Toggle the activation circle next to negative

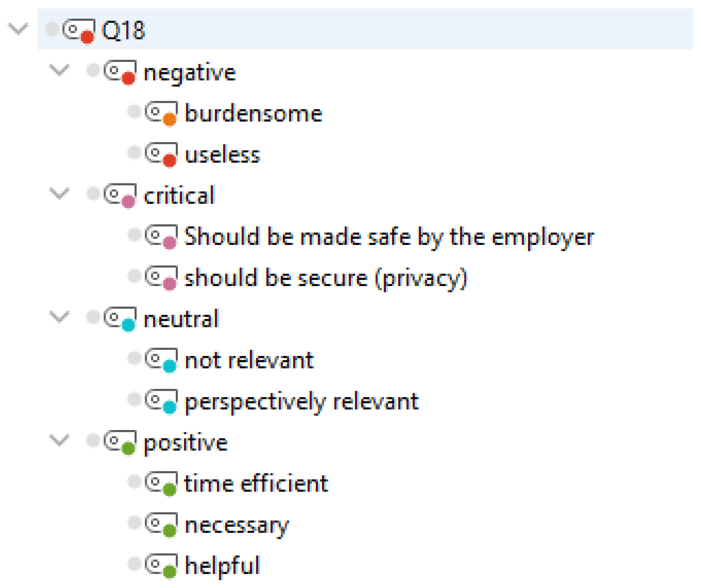93,70
